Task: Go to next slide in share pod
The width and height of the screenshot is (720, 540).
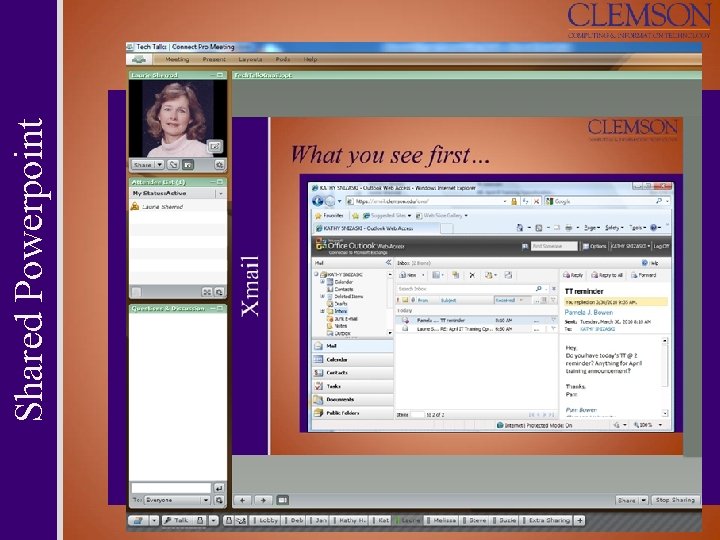Action: 263,500
